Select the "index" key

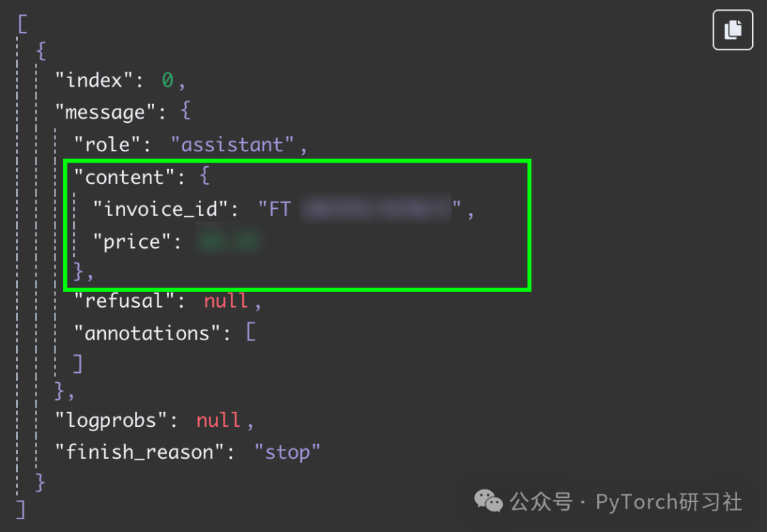coord(94,80)
